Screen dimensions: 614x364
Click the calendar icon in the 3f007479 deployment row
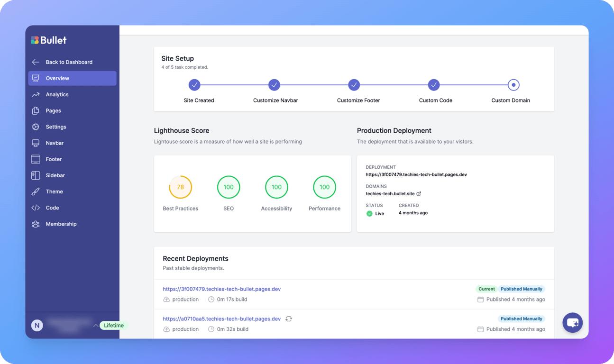point(480,300)
